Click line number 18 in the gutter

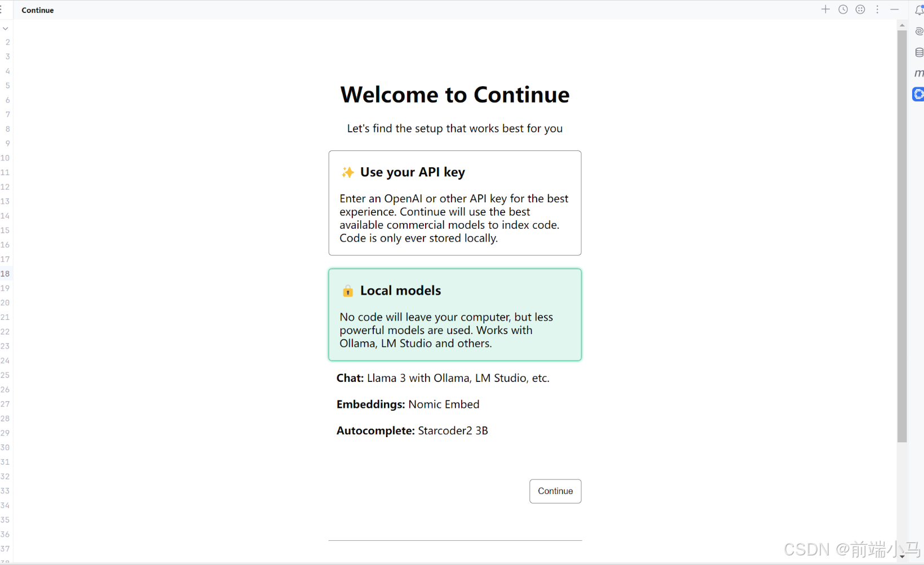pos(5,274)
